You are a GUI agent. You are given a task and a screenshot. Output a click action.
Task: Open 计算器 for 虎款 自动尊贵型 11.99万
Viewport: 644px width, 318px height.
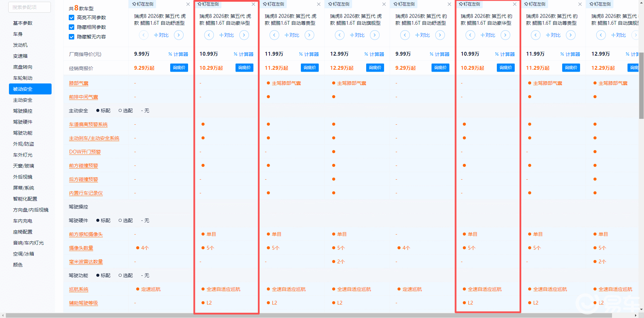click(x=309, y=54)
